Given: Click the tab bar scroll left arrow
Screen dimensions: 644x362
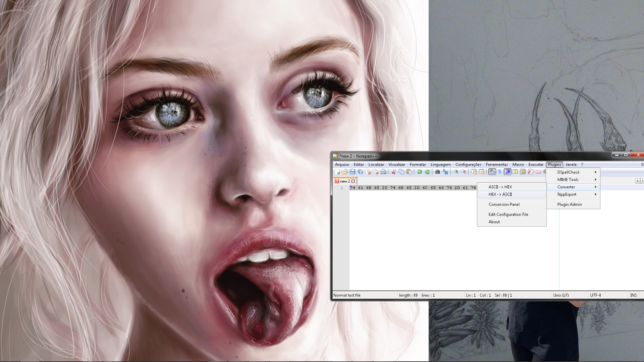Looking at the screenshot, I should point(637,181).
